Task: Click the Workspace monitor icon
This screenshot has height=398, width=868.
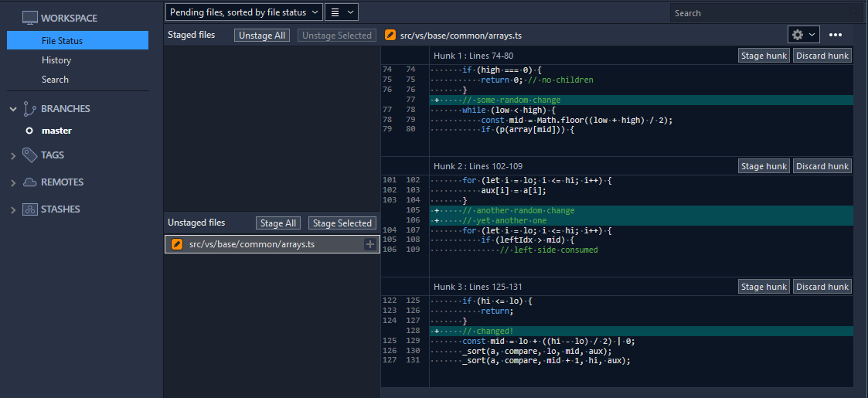Action: pos(29,19)
